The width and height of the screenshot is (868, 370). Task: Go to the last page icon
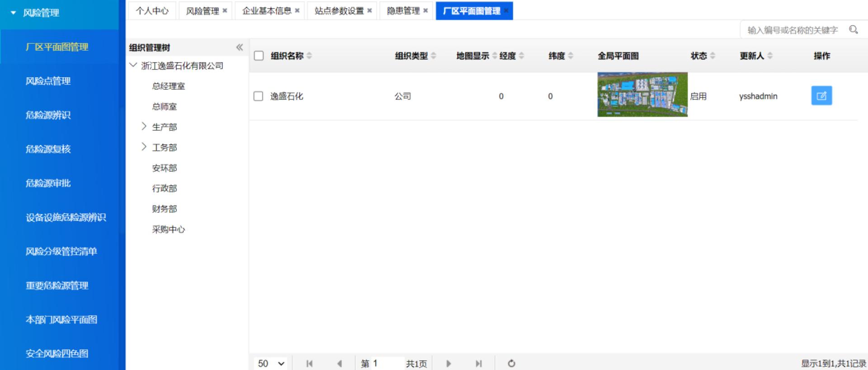(478, 363)
